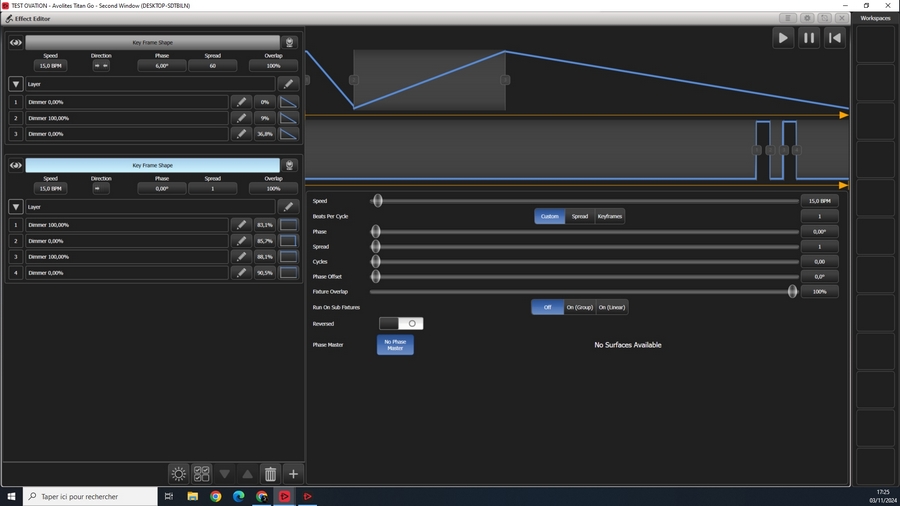Click fixture icon right of grey Key Frame Shape
Screen dimensions: 900x506
[x=289, y=42]
